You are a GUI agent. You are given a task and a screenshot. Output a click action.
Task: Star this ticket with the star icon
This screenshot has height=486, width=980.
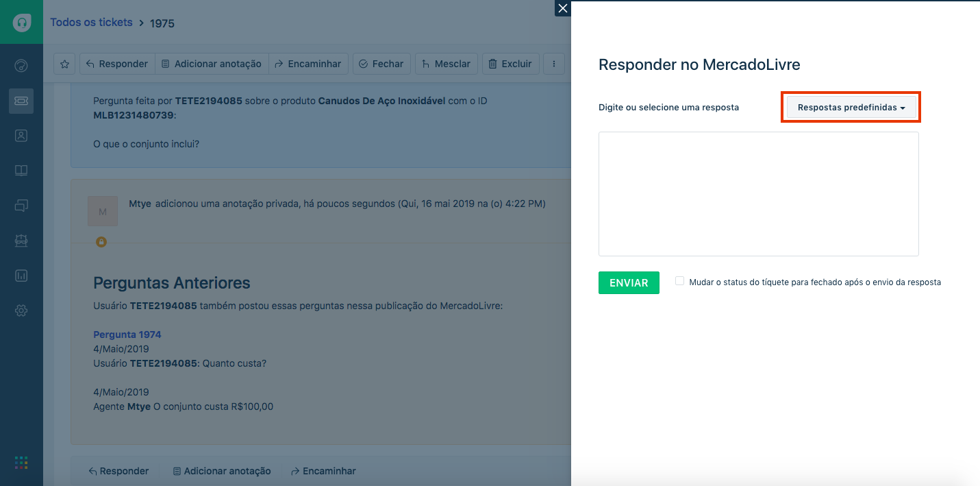pos(64,64)
